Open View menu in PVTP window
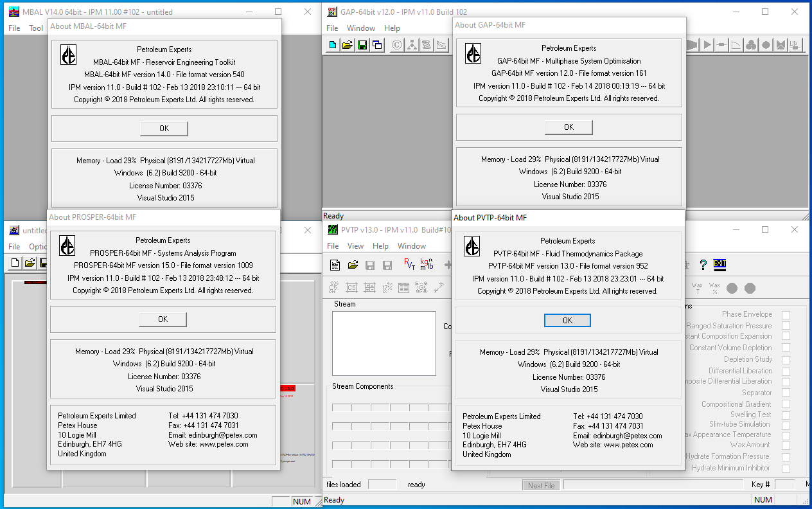The height and width of the screenshot is (509, 812). pyautogui.click(x=355, y=246)
